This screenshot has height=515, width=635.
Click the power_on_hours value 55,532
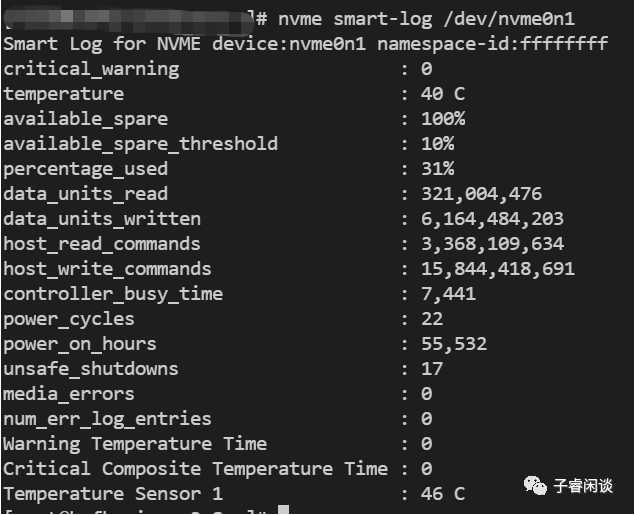click(454, 344)
